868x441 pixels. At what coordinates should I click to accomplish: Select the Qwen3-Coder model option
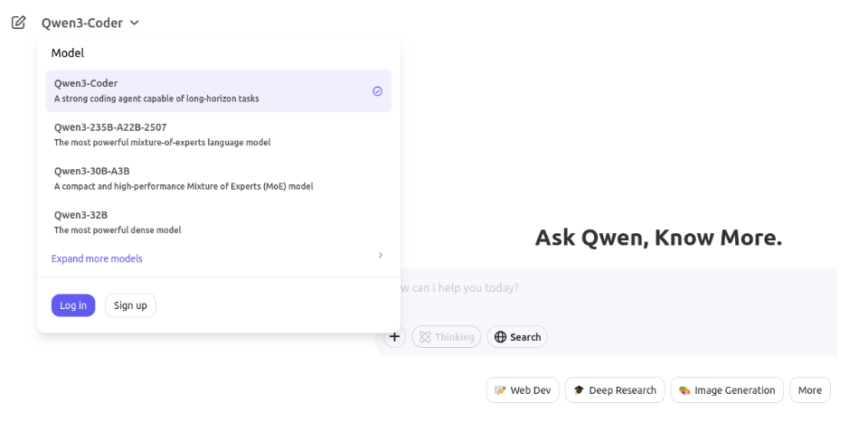pos(219,90)
